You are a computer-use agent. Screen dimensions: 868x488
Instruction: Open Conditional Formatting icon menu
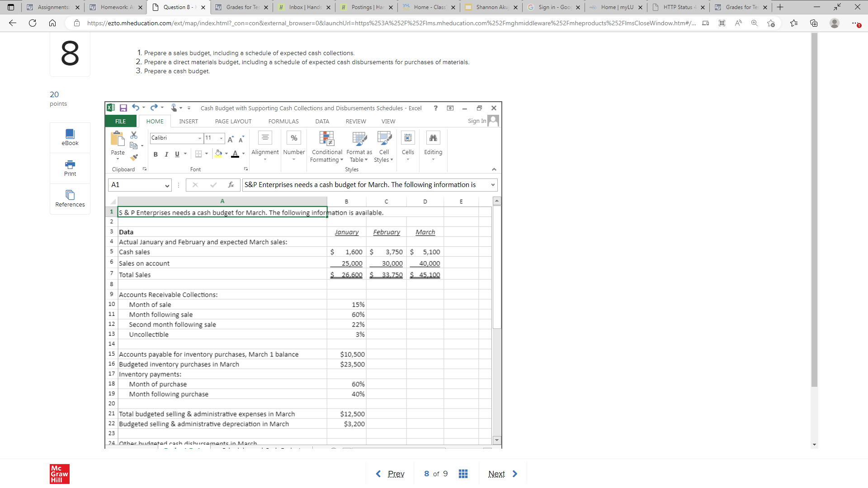pyautogui.click(x=326, y=138)
